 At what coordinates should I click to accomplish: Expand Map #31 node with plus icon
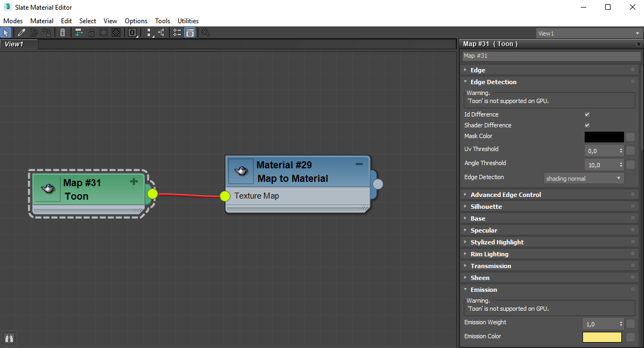(134, 181)
